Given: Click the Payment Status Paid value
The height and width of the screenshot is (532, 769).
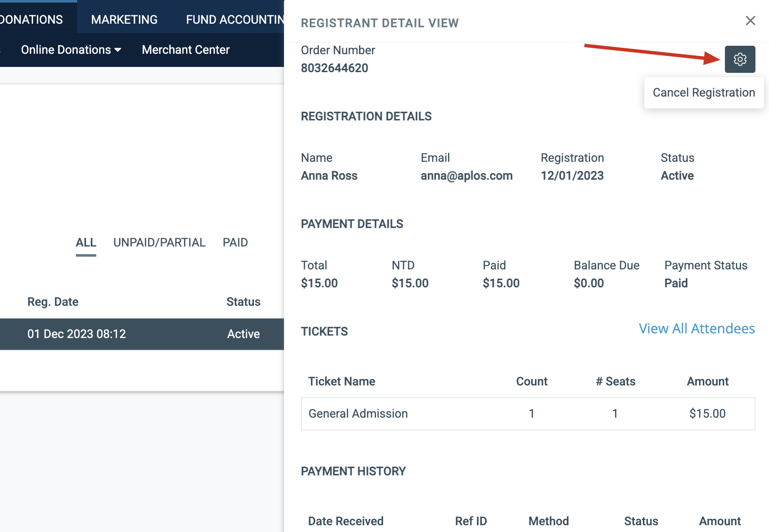Looking at the screenshot, I should [x=676, y=283].
